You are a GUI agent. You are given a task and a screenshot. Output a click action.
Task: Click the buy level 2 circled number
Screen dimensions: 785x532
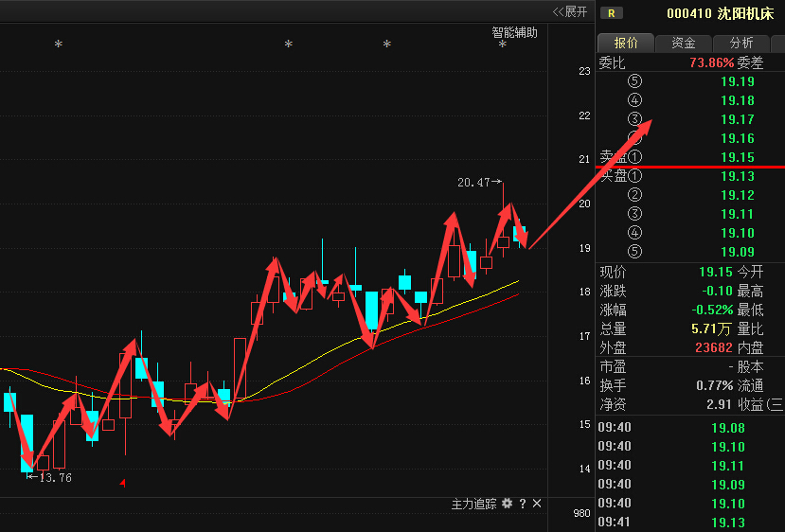[634, 195]
